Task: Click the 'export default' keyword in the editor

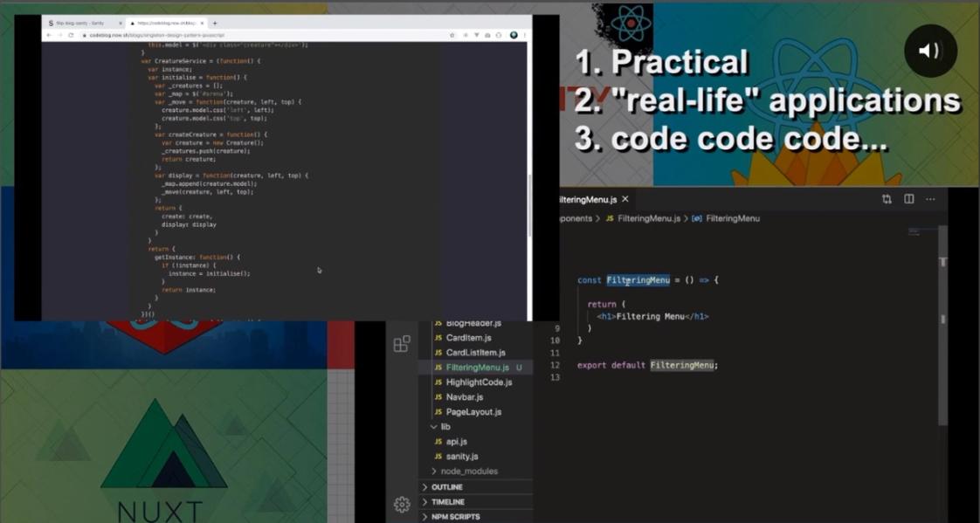Action: click(611, 365)
